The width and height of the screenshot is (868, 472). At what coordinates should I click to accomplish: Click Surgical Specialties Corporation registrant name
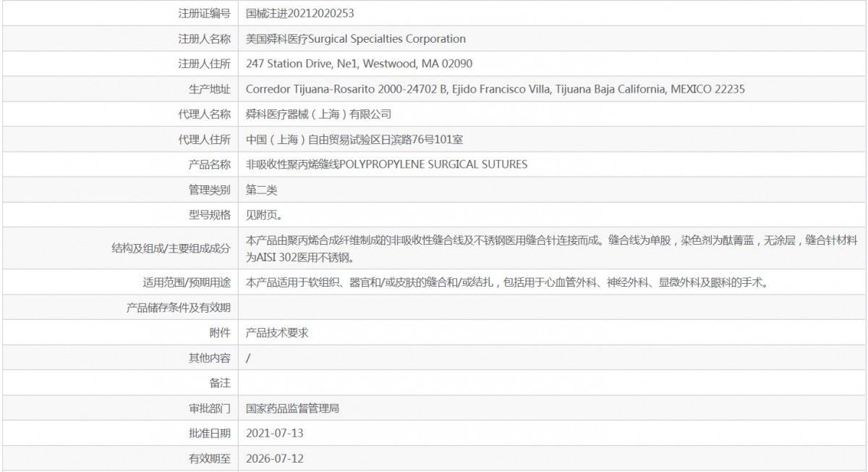pos(356,38)
